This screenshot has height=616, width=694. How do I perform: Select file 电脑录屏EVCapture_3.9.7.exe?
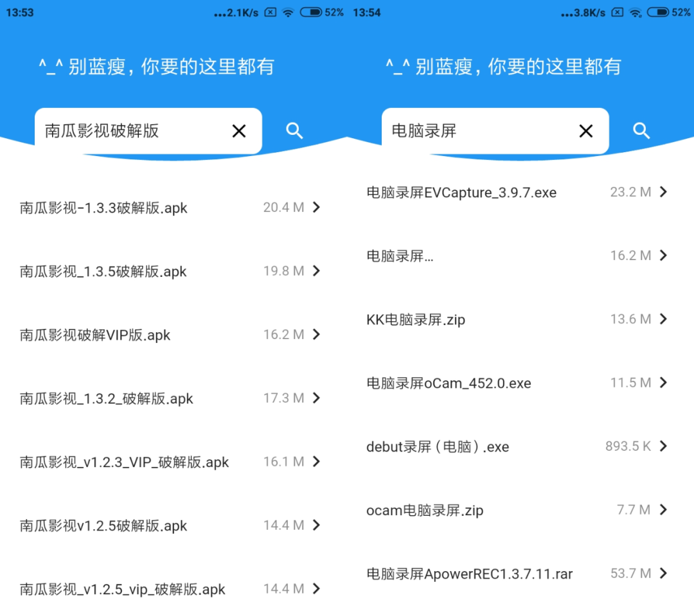461,193
